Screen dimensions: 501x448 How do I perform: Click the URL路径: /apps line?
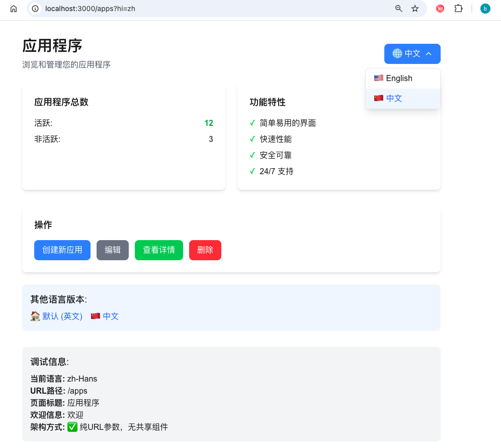pos(59,391)
